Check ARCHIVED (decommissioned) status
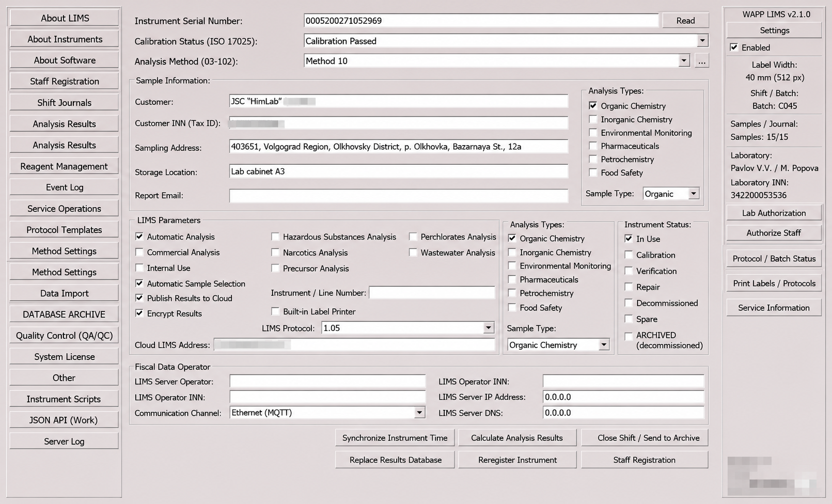This screenshot has width=832, height=504. (x=629, y=336)
